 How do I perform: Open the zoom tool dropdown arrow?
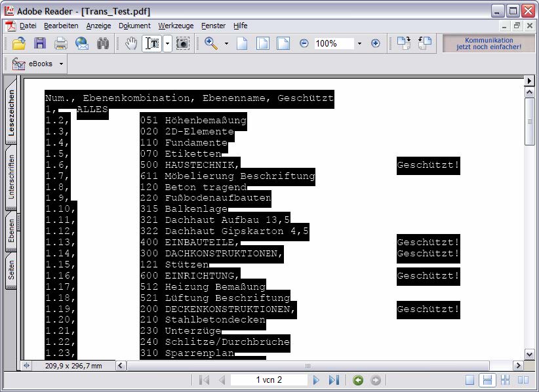point(226,44)
